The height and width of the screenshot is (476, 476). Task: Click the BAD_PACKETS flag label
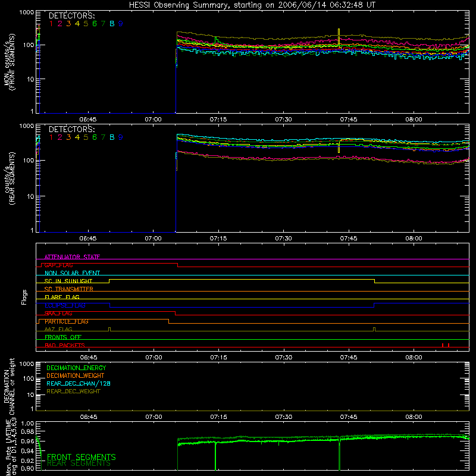65,345
